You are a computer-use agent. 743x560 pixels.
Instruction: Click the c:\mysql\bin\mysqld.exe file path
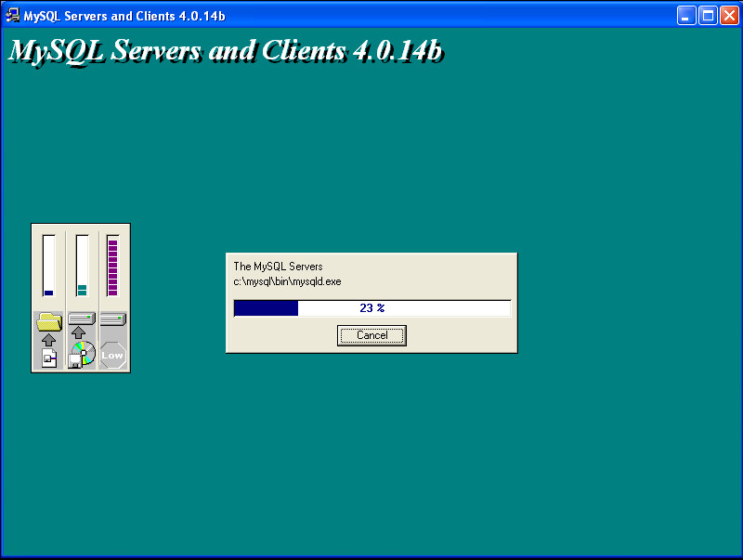click(x=287, y=281)
